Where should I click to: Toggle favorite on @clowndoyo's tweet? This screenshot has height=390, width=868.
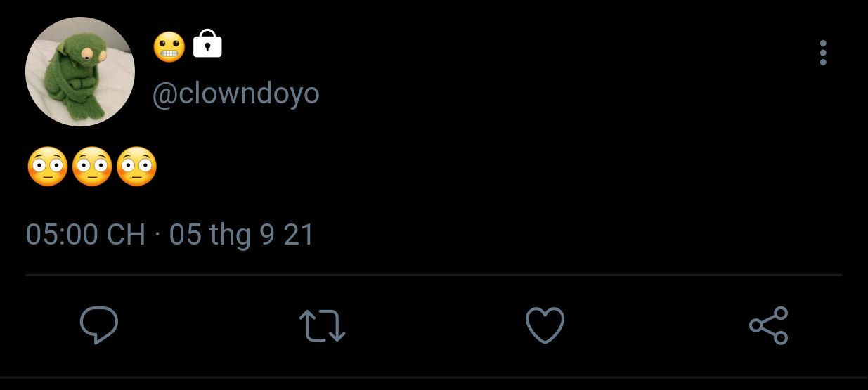click(545, 325)
